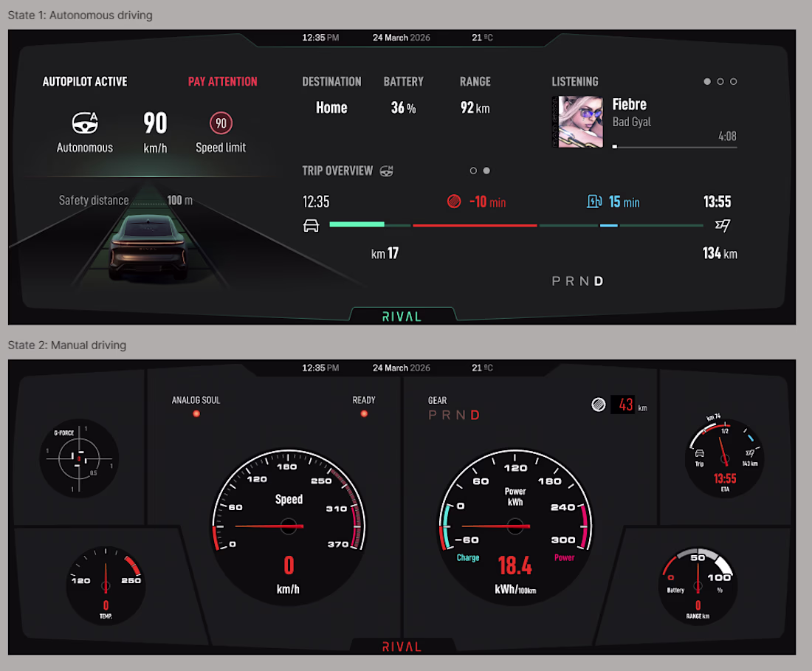The width and height of the screenshot is (812, 671).
Task: Tap the steering wheel icon beside TRIP OVERVIEW
Action: [386, 171]
